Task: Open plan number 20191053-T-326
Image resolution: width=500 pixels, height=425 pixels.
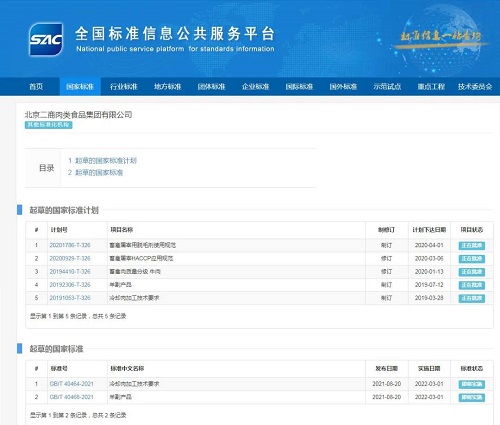Action: click(70, 298)
